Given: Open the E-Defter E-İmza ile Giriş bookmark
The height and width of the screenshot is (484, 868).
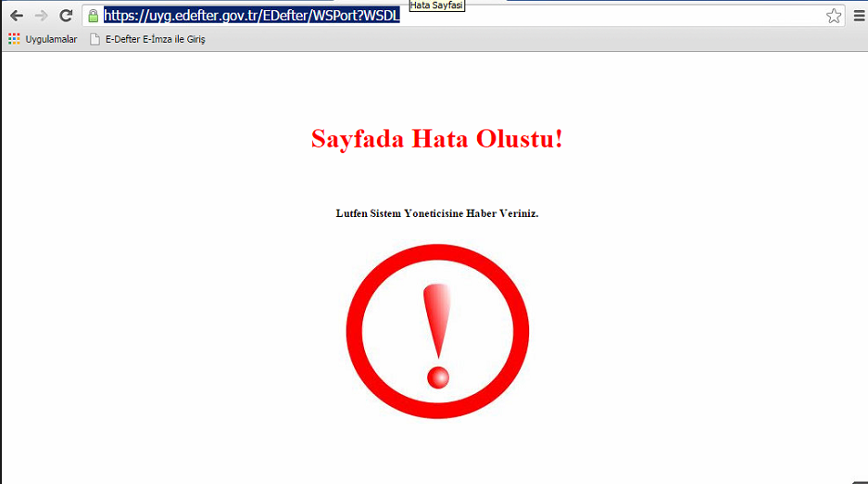Looking at the screenshot, I should 155,39.
